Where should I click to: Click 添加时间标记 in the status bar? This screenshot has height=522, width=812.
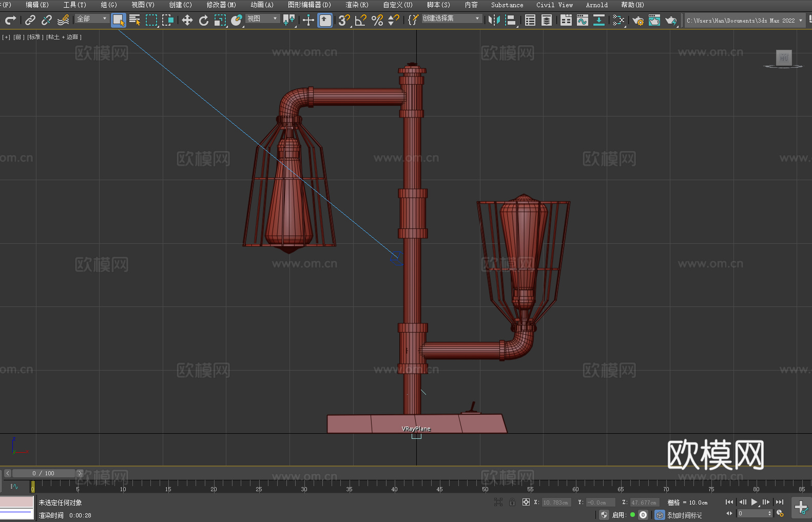pos(684,515)
